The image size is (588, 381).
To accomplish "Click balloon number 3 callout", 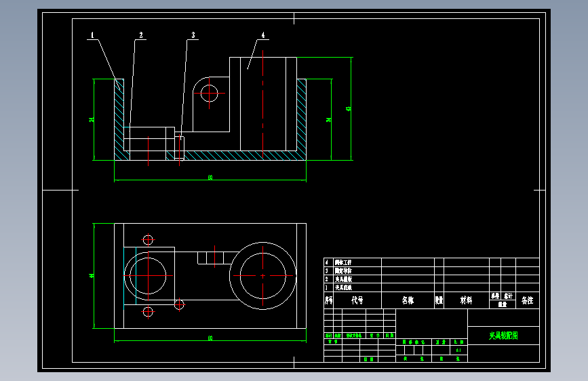I will 193,35.
